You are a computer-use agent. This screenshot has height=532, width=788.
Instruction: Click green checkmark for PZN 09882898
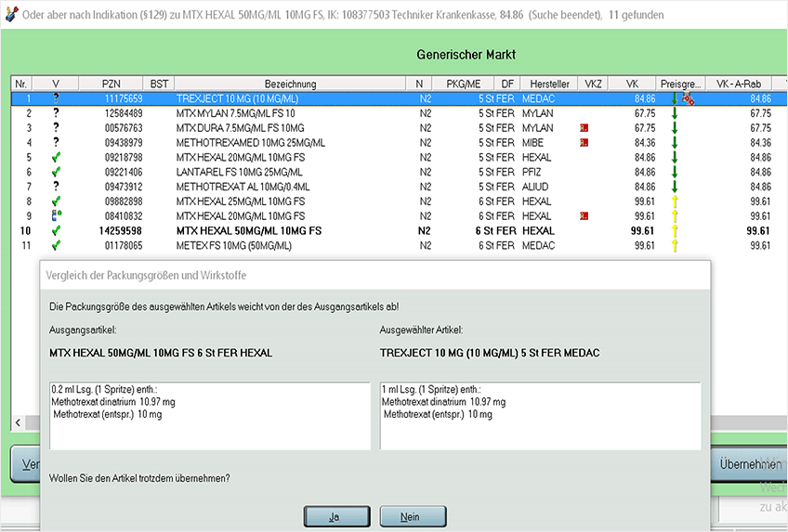[x=56, y=201]
